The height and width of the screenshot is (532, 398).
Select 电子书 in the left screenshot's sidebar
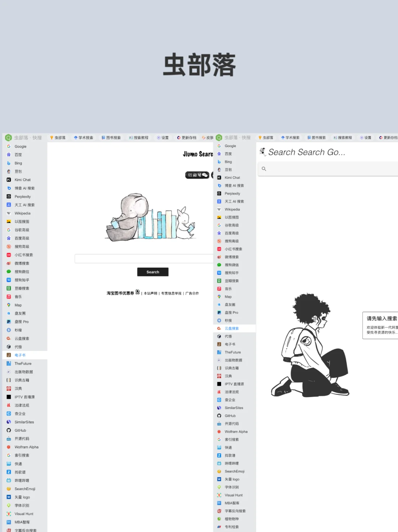click(x=25, y=355)
